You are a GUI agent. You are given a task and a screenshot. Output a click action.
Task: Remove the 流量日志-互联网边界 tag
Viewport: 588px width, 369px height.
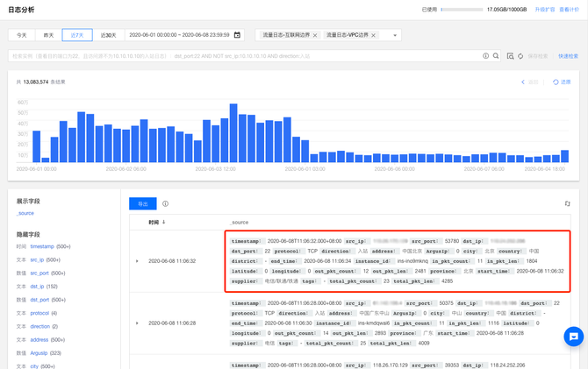[315, 36]
